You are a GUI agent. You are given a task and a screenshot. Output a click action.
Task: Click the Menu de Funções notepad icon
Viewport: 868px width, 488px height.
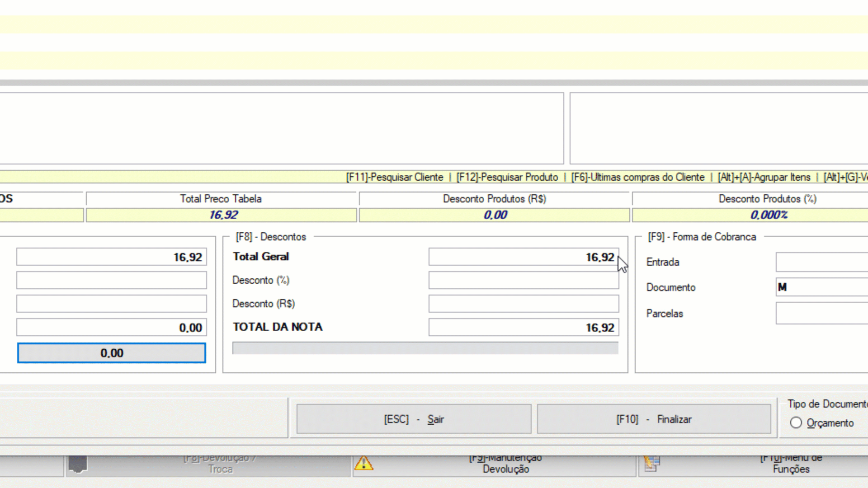click(x=651, y=464)
